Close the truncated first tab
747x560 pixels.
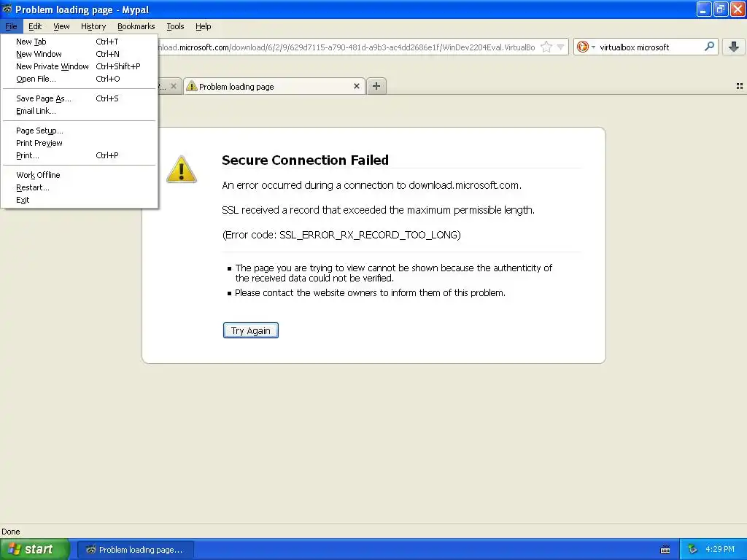pos(174,86)
